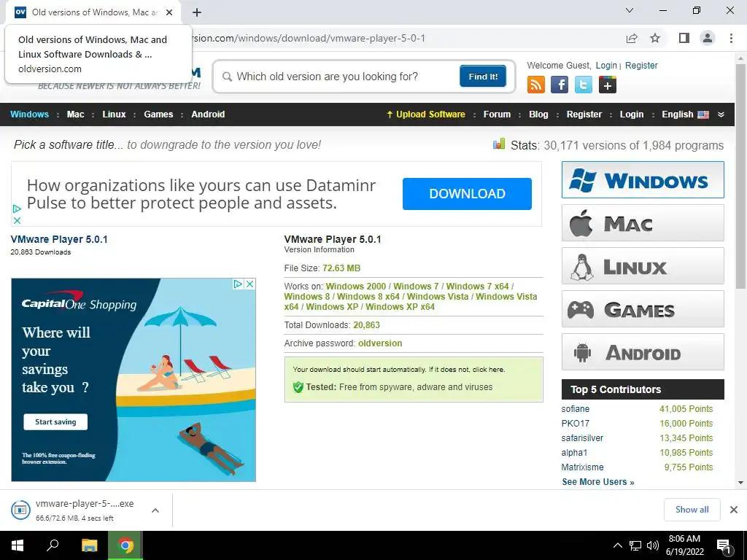Expand the tab search chevron

tap(630, 10)
